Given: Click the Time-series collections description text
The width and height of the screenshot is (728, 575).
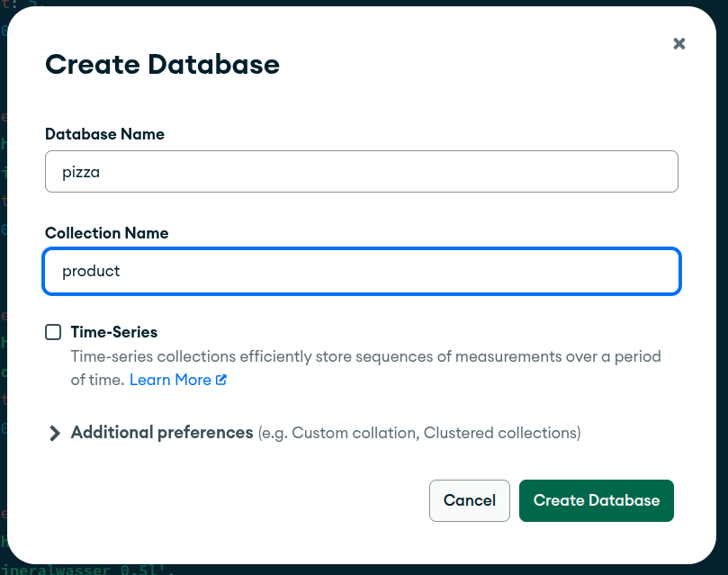Looking at the screenshot, I should (x=365, y=356).
